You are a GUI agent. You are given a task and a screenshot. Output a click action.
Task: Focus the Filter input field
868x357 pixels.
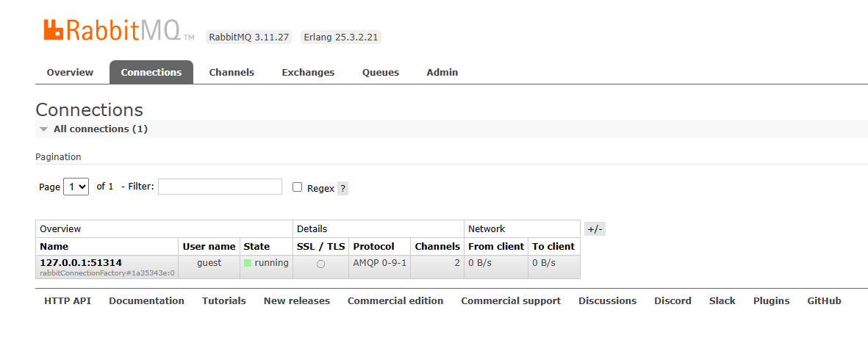(220, 187)
